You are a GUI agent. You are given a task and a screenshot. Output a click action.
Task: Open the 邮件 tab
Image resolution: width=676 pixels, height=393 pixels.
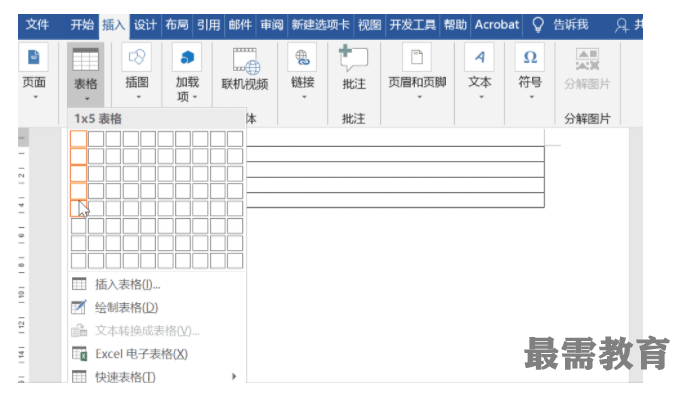point(240,25)
